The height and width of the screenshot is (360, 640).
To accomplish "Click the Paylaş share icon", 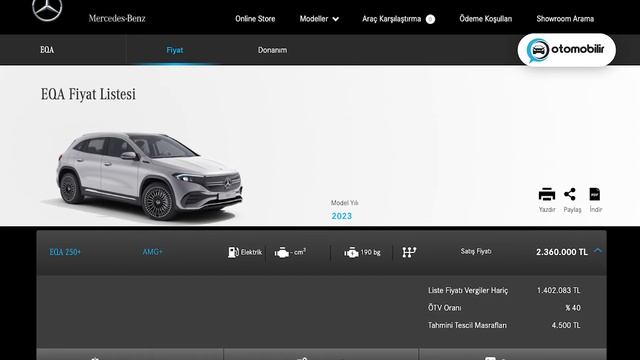I will coord(570,194).
